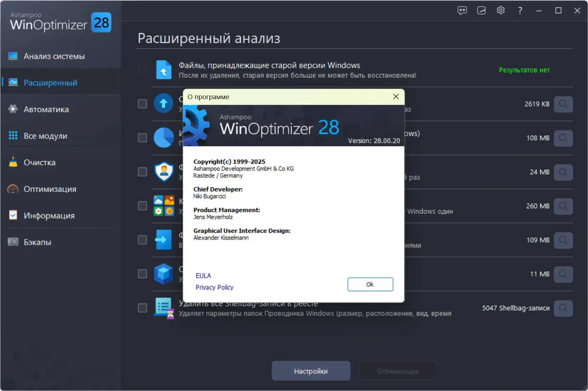The height and width of the screenshot is (391, 588).
Task: Tick the checkbox in the 2619 KB row
Action: click(x=142, y=104)
